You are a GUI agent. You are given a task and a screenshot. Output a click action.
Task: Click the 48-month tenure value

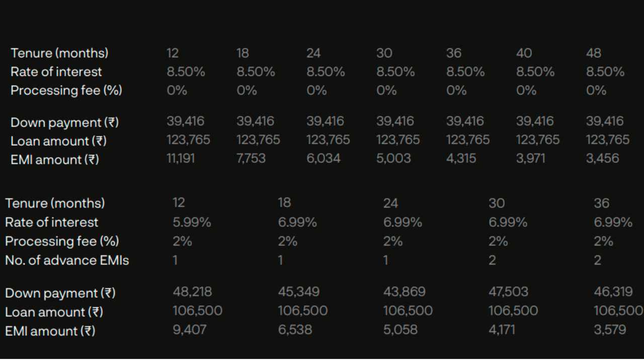[x=593, y=53]
